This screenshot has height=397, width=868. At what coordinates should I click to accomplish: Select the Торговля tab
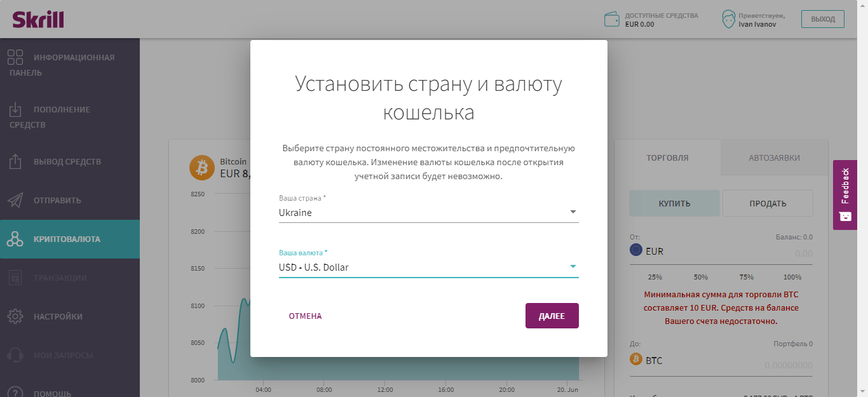667,158
